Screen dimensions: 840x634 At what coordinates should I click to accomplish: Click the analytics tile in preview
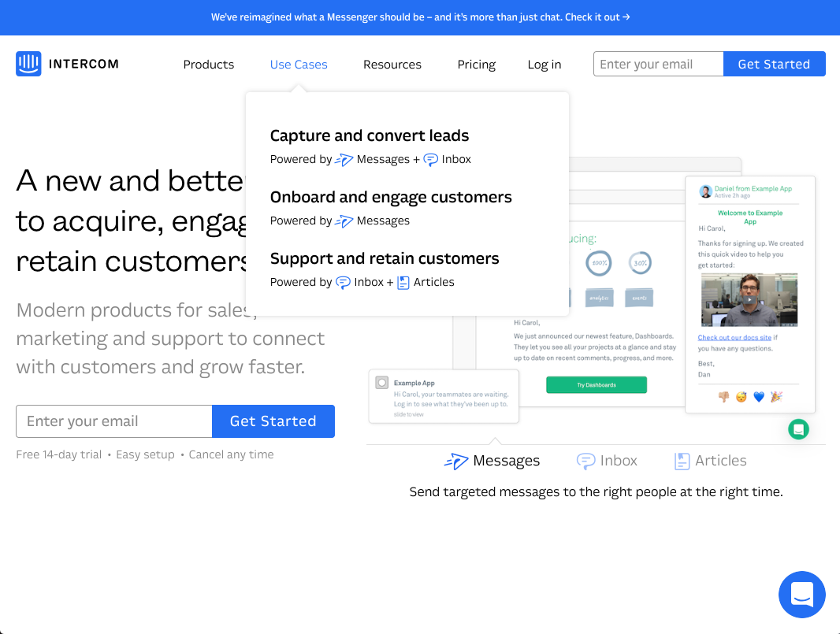(x=600, y=298)
